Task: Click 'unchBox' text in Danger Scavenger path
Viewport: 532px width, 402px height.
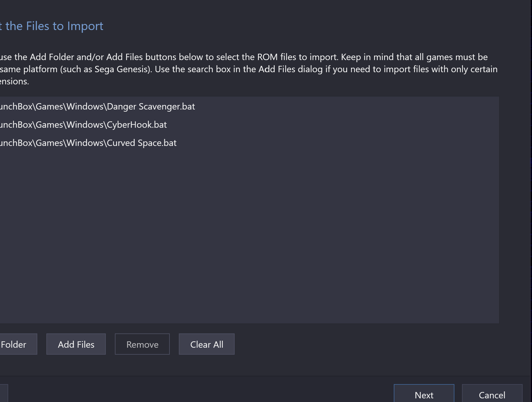Action: point(16,106)
